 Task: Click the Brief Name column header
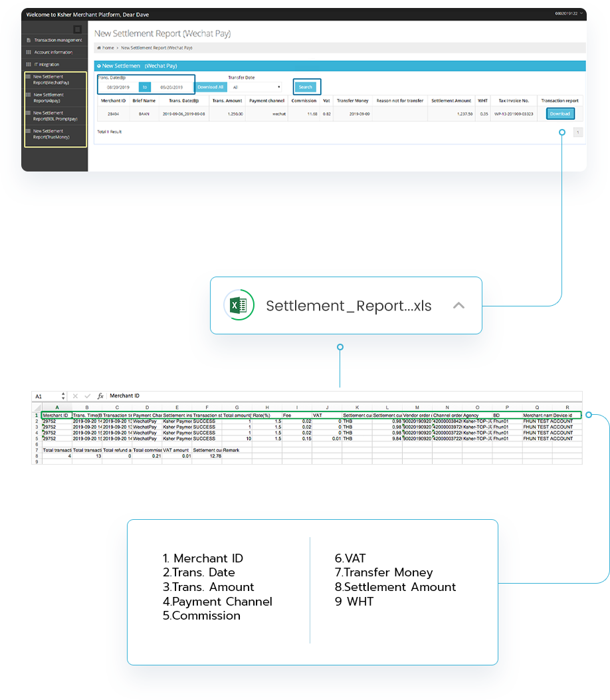pos(144,101)
